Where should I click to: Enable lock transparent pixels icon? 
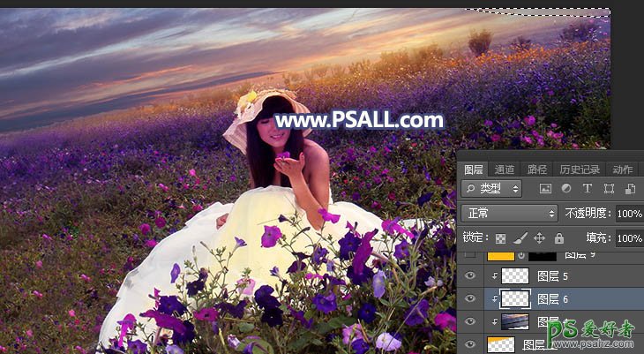click(x=502, y=238)
